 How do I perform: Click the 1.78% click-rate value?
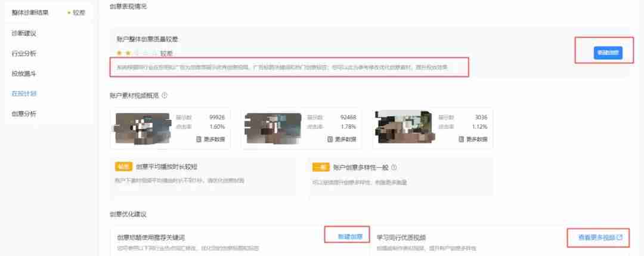coord(348,127)
